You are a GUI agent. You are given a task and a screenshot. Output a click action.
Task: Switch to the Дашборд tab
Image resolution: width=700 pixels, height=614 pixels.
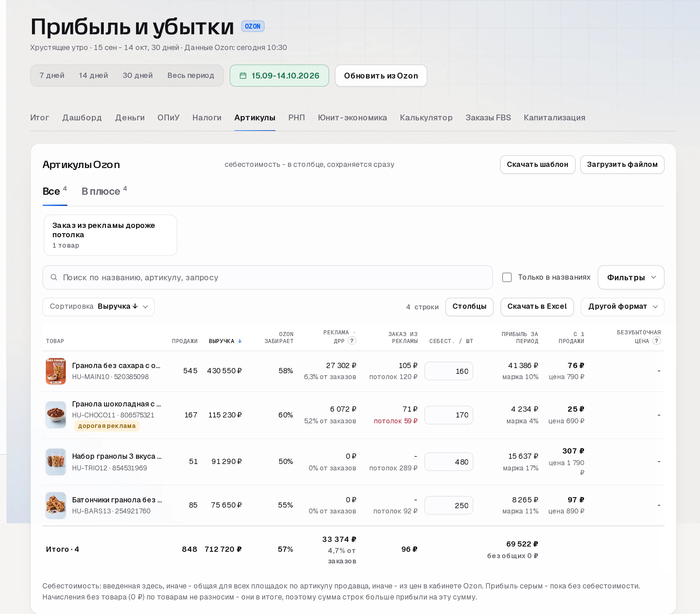82,117
